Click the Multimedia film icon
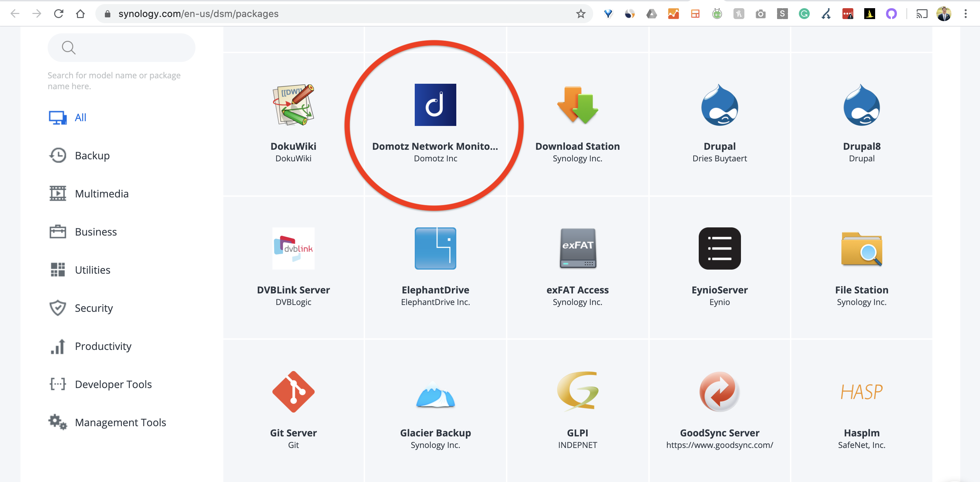 coord(58,193)
